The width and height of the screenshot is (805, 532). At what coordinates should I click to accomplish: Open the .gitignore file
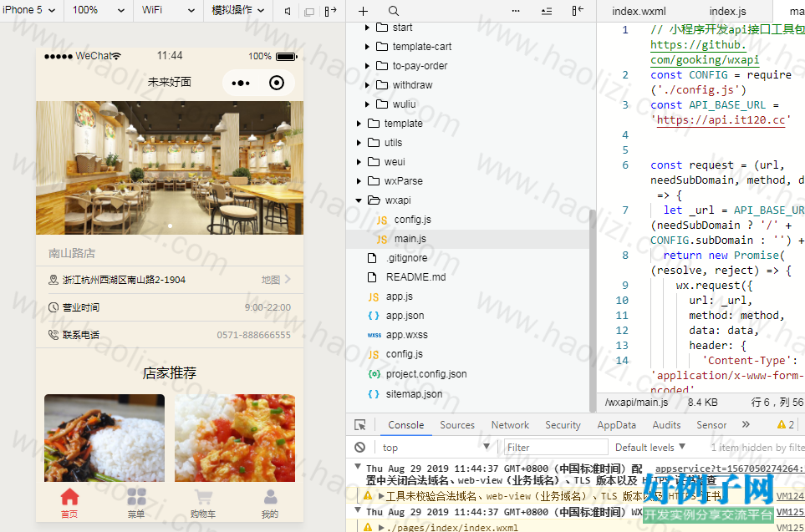click(x=406, y=257)
